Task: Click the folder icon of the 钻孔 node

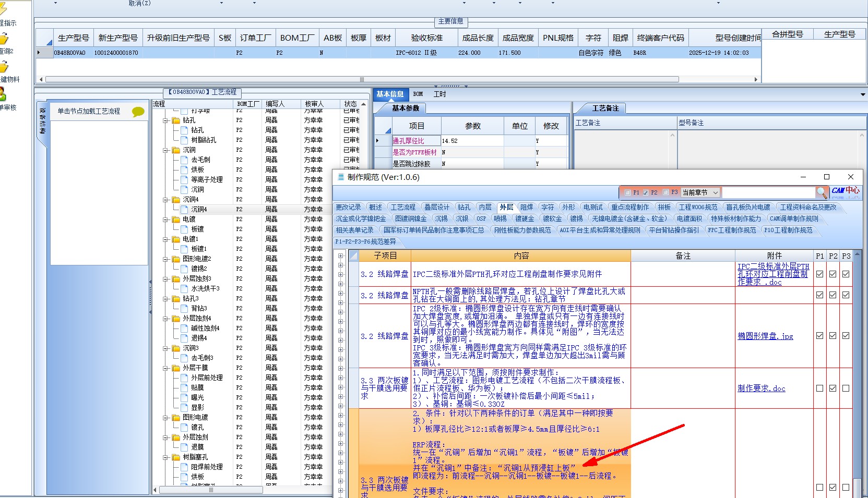Action: click(x=176, y=120)
